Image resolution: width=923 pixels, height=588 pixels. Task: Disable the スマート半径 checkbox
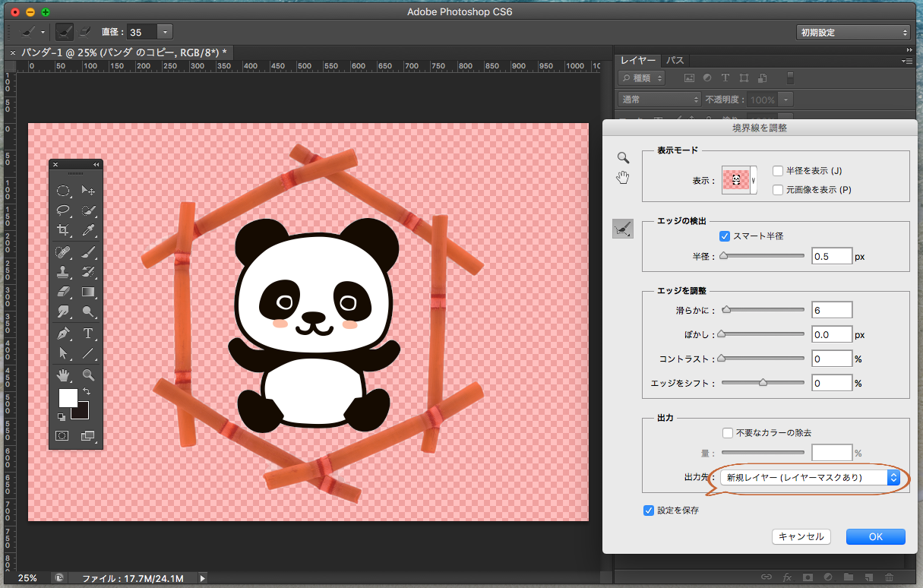click(x=725, y=236)
